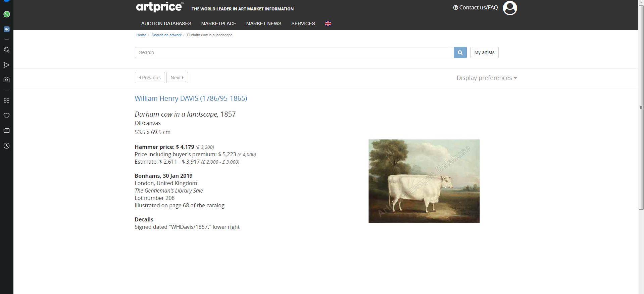Open the MARKETPLACE menu
This screenshot has width=644, height=294.
(x=219, y=24)
